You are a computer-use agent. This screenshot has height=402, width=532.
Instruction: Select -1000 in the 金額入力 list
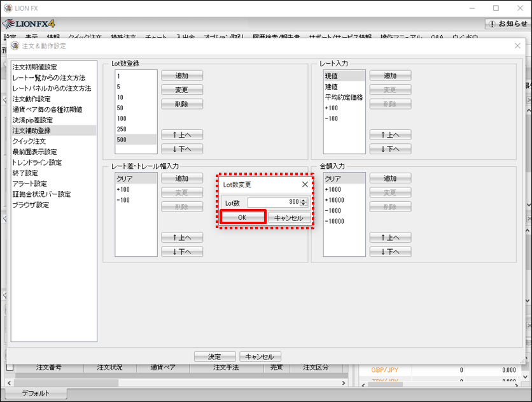344,210
